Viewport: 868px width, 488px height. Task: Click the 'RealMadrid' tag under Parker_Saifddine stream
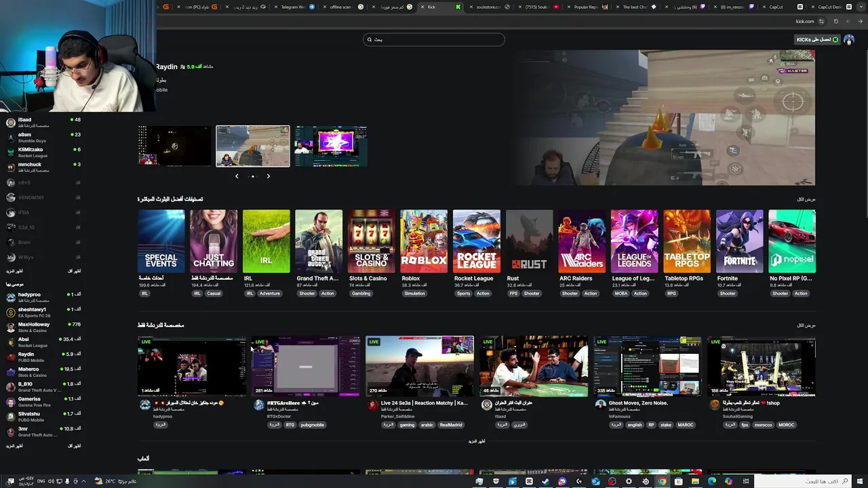pos(450,425)
